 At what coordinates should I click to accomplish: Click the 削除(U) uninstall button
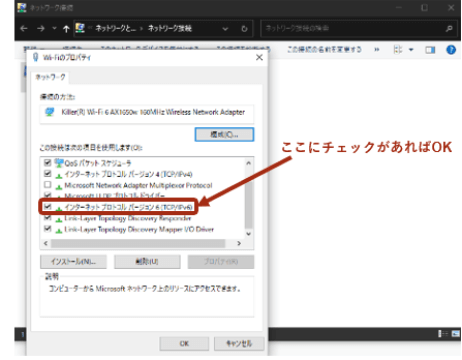[147, 262]
